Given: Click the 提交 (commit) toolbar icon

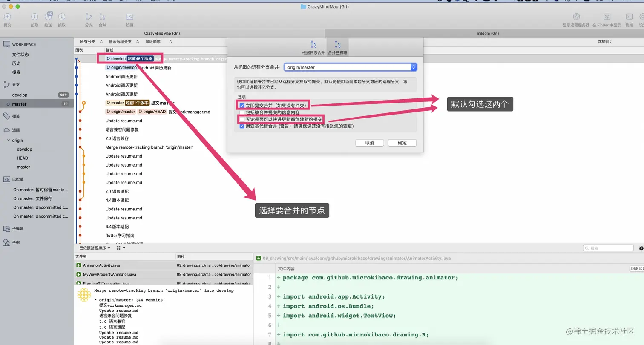Looking at the screenshot, I should point(7,17).
